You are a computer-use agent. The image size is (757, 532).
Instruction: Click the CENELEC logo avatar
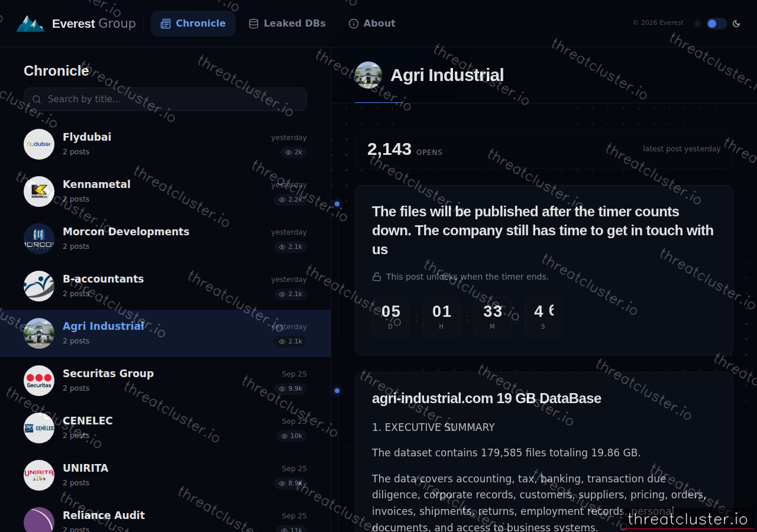39,428
